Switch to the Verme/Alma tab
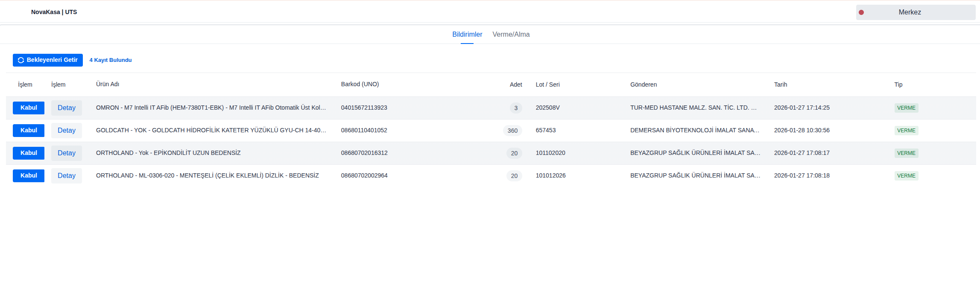 pyautogui.click(x=511, y=35)
